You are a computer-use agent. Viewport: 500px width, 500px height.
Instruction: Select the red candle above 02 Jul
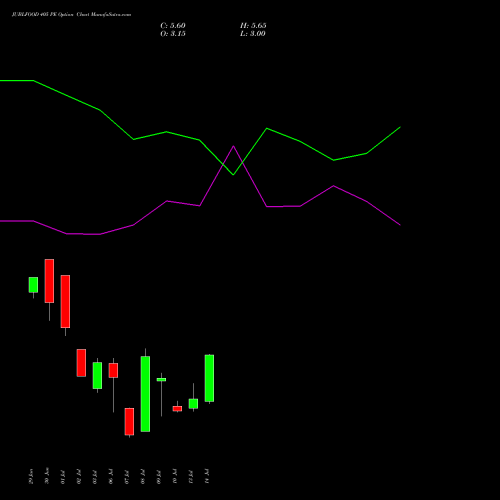point(81,363)
